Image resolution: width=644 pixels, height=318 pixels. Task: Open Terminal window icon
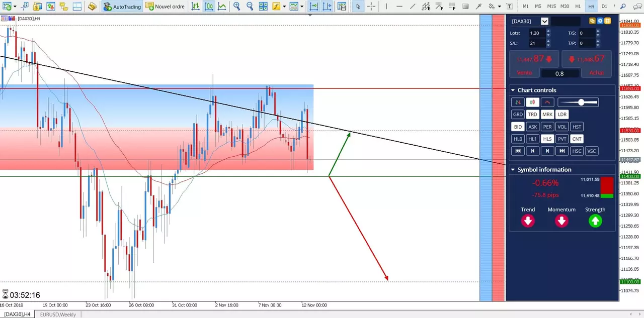click(76, 7)
